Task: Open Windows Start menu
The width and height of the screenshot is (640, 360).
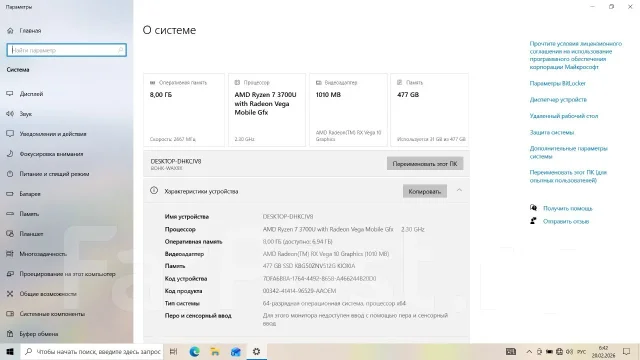Action: pyautogui.click(x=10, y=351)
